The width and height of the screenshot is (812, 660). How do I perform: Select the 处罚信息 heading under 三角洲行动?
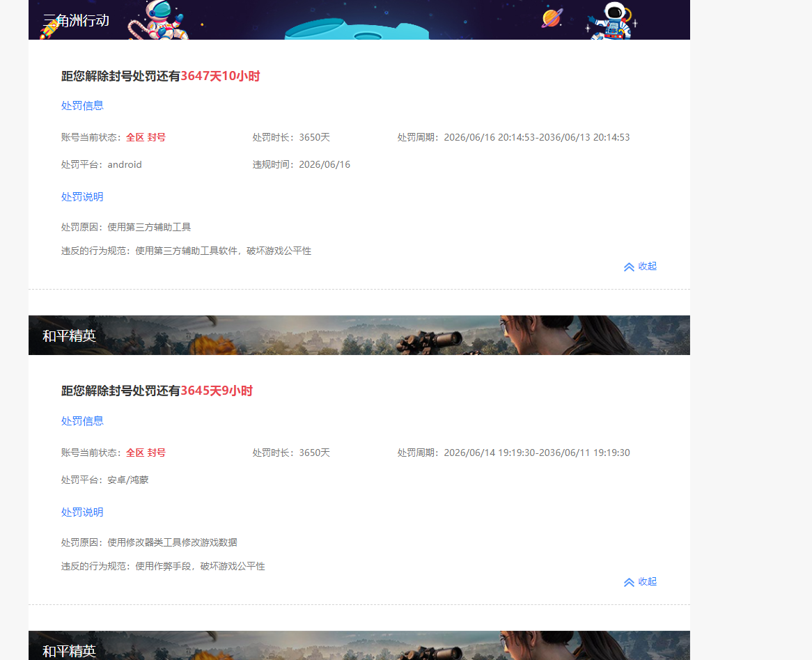click(82, 106)
